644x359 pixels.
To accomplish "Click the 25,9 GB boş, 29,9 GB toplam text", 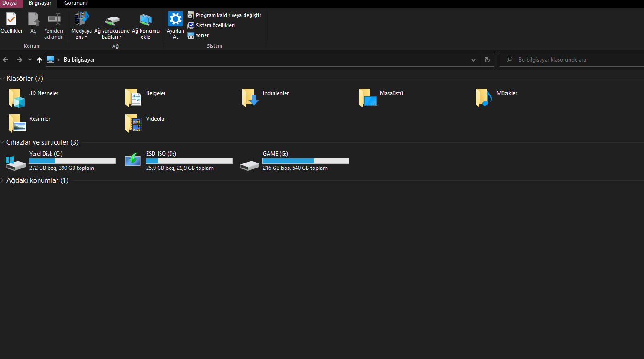I will [180, 168].
